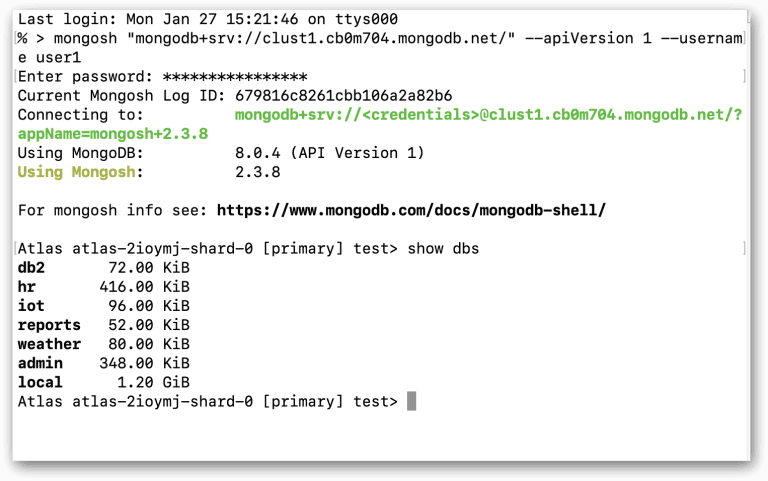This screenshot has width=768, height=481.
Task: Click the admin database entry
Action: tap(40, 363)
